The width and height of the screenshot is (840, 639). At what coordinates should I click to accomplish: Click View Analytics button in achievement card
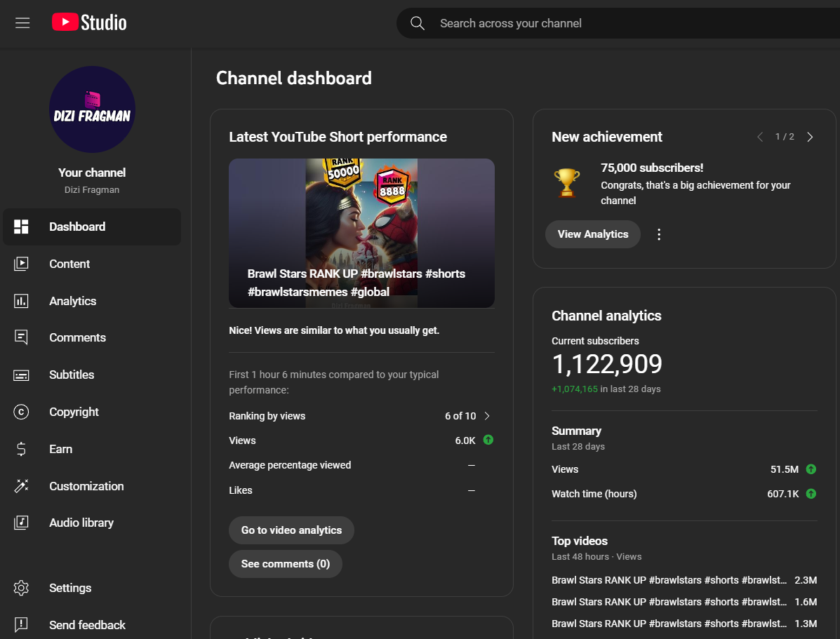pyautogui.click(x=592, y=234)
